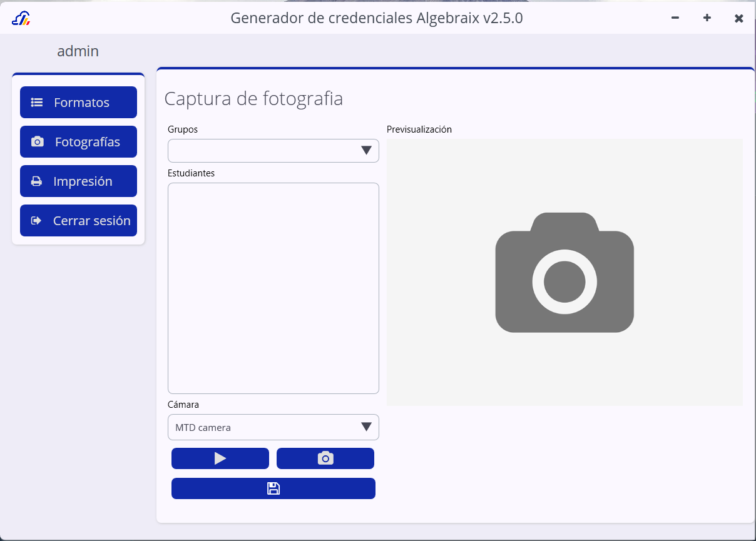This screenshot has width=756, height=541.
Task: Take a photo with the camera button
Action: pyautogui.click(x=325, y=458)
